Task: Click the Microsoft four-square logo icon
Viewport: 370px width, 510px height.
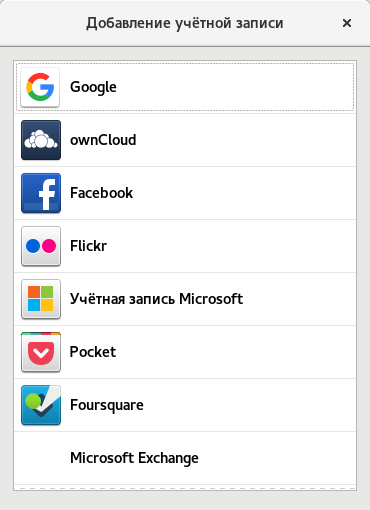Action: coord(41,299)
